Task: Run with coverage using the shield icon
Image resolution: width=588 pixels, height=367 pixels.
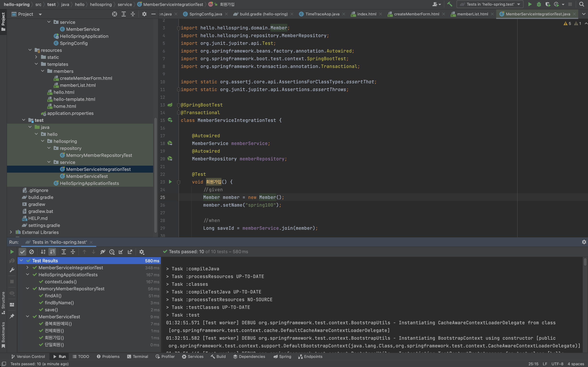Action: pos(548,4)
